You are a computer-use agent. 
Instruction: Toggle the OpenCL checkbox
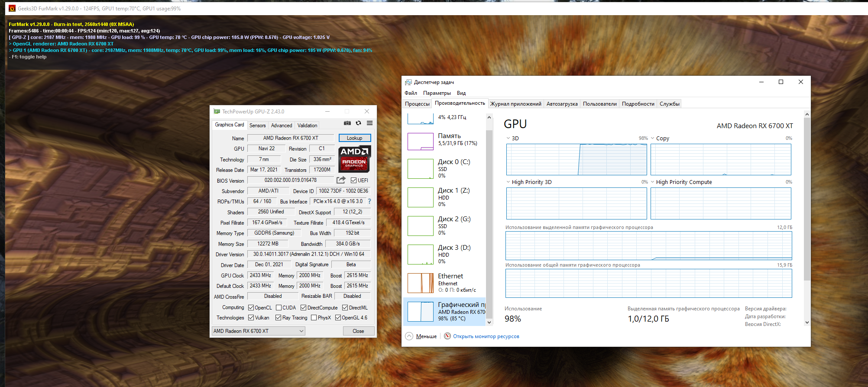tap(251, 308)
